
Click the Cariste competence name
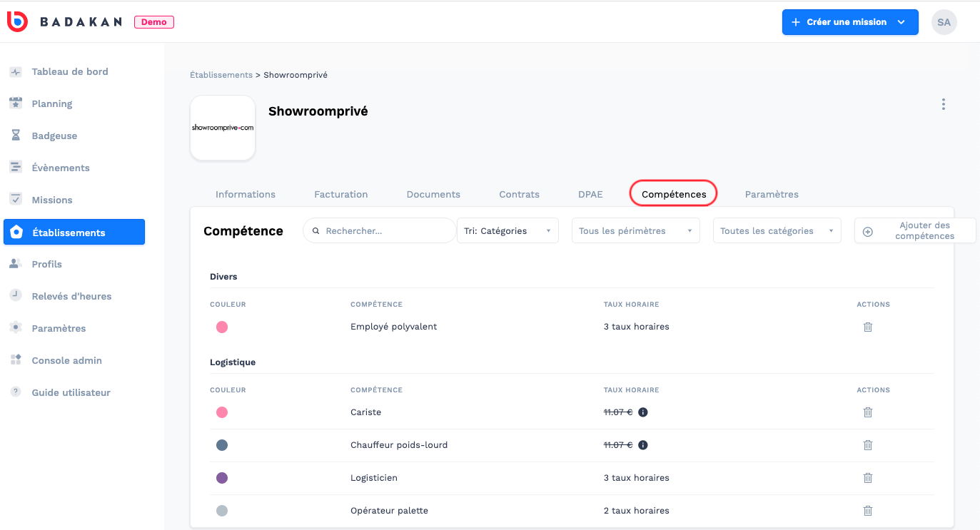(366, 412)
